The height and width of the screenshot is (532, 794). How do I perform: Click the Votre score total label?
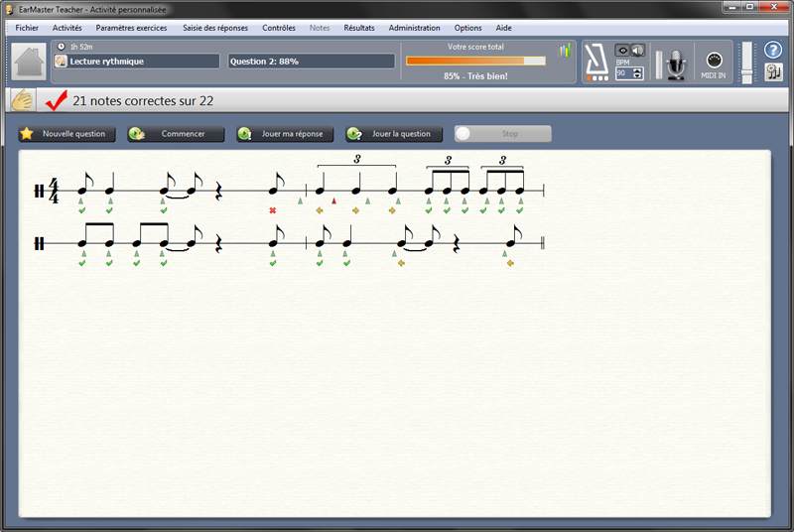475,47
